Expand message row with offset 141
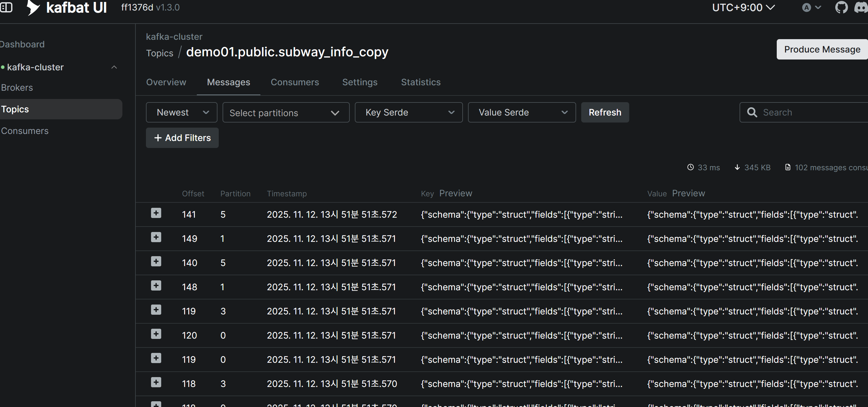Image resolution: width=868 pixels, height=407 pixels. point(156,213)
